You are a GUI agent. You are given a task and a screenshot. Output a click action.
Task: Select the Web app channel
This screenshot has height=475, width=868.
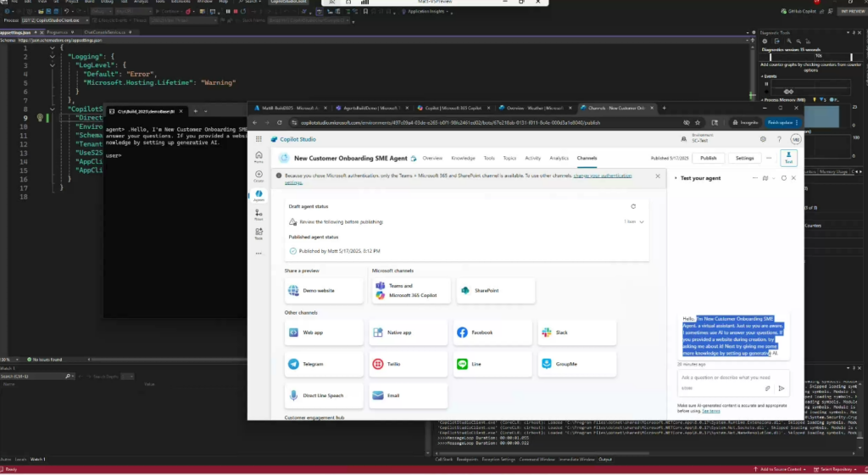coord(324,332)
